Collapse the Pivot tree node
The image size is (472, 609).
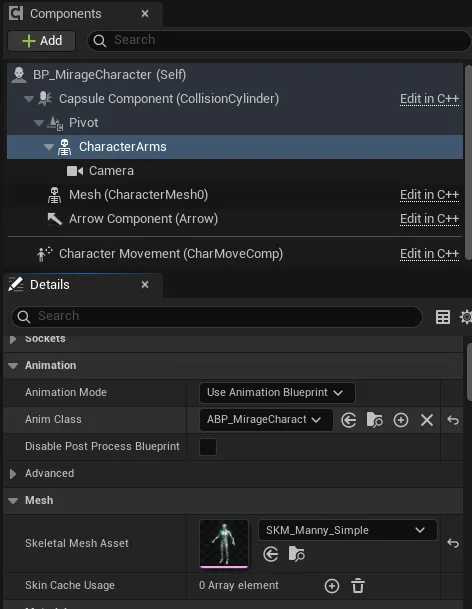click(x=39, y=123)
